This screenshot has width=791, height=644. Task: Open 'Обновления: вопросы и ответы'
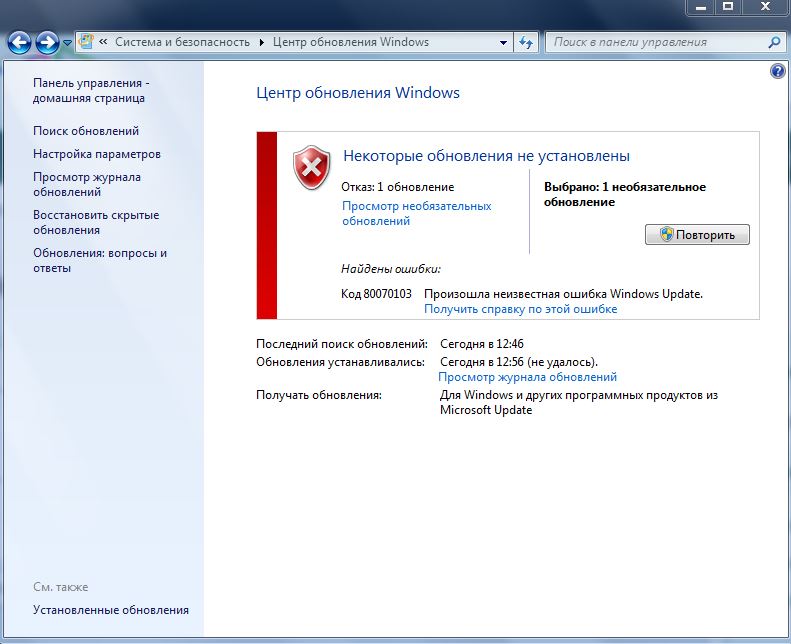[x=100, y=260]
